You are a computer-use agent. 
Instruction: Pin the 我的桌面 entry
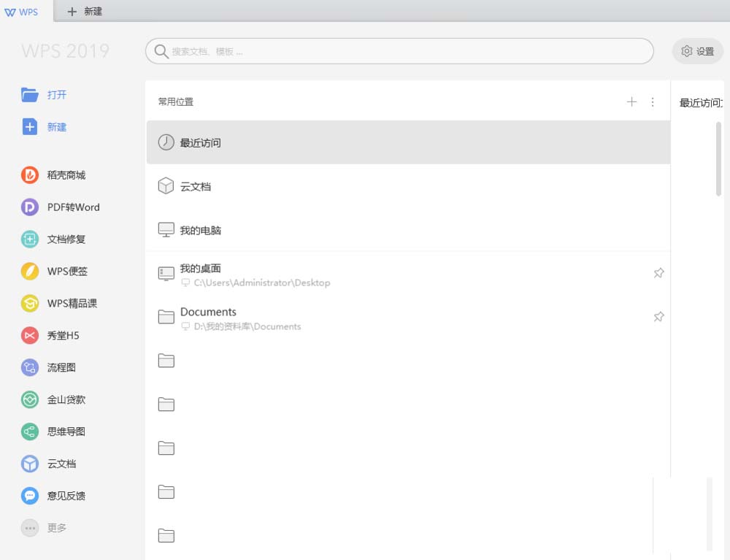tap(658, 273)
